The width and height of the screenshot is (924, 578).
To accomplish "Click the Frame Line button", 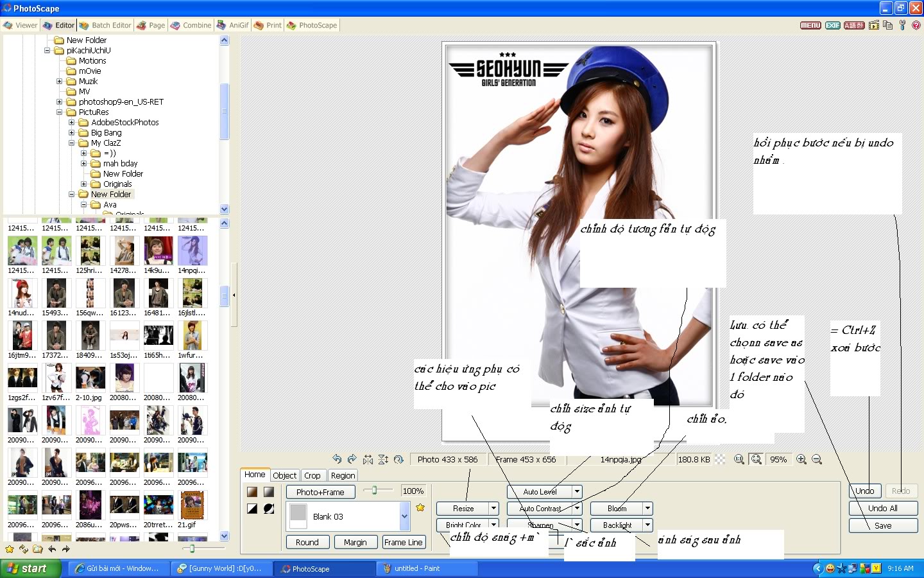I will coord(403,542).
